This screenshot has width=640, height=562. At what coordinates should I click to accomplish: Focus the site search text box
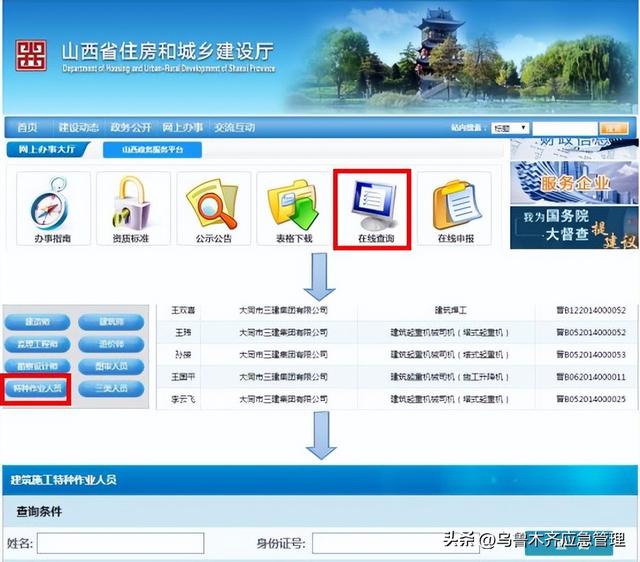(564, 128)
